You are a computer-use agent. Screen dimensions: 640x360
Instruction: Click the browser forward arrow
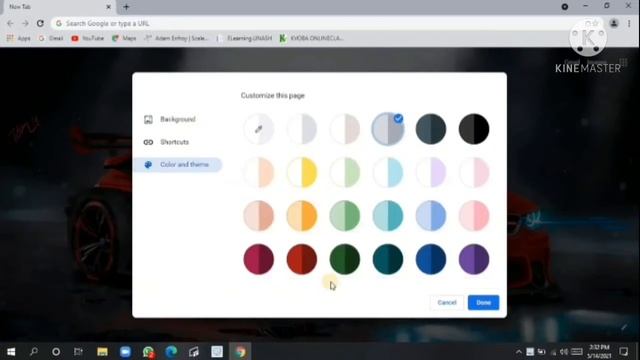tap(25, 24)
